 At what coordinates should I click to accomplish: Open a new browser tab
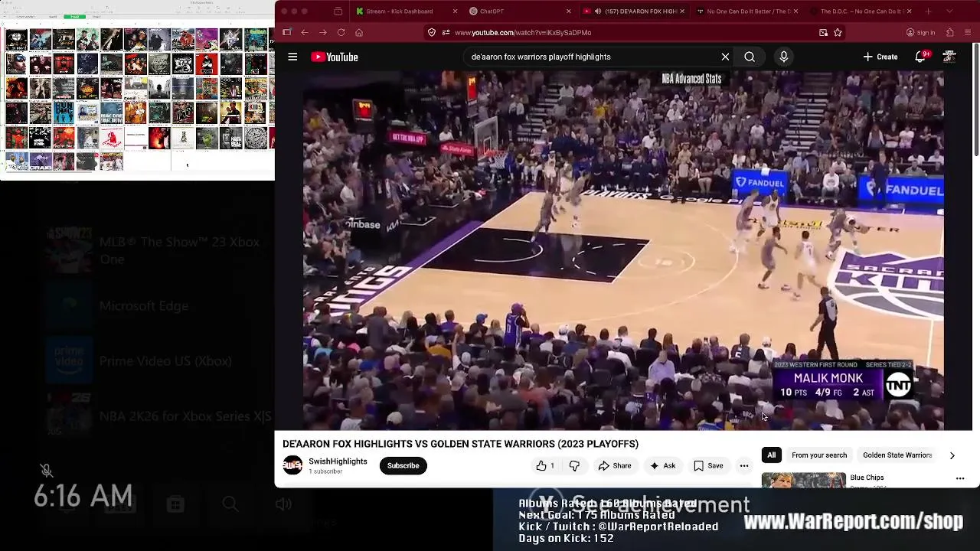tap(928, 11)
